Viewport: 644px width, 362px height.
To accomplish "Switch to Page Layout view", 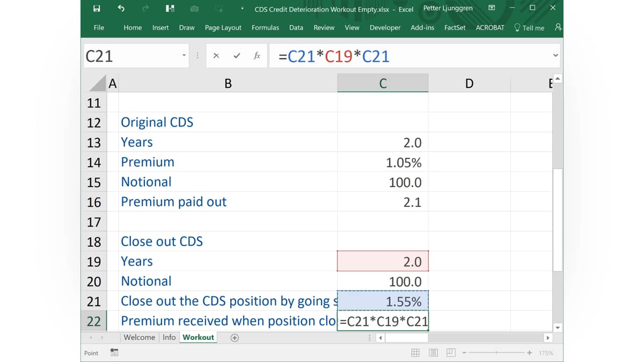I will (434, 352).
